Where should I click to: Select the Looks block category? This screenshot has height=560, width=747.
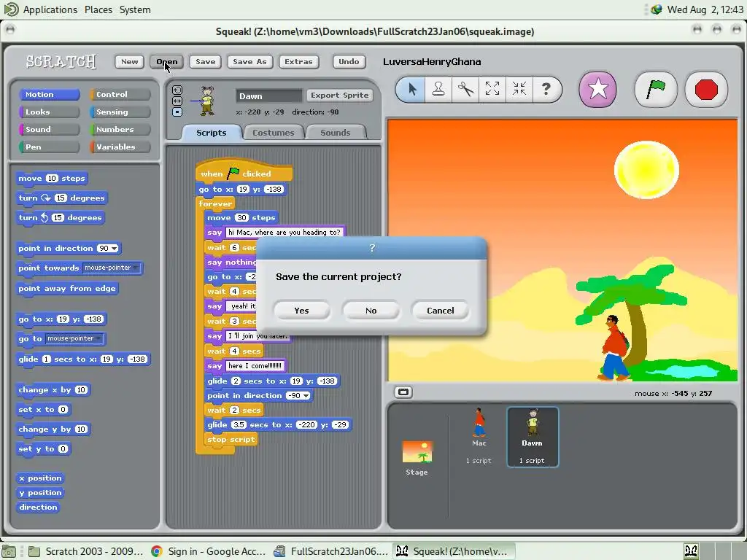click(x=49, y=112)
